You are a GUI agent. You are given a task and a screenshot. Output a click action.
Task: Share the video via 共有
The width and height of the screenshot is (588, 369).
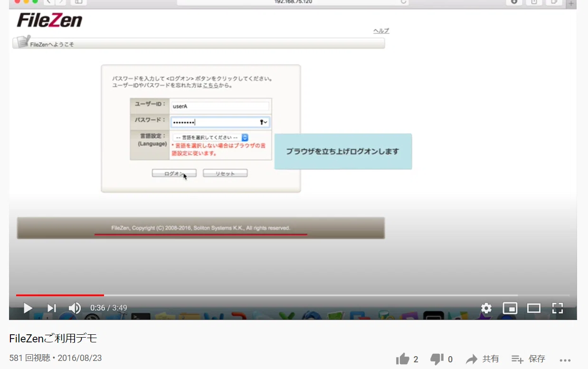(x=482, y=359)
